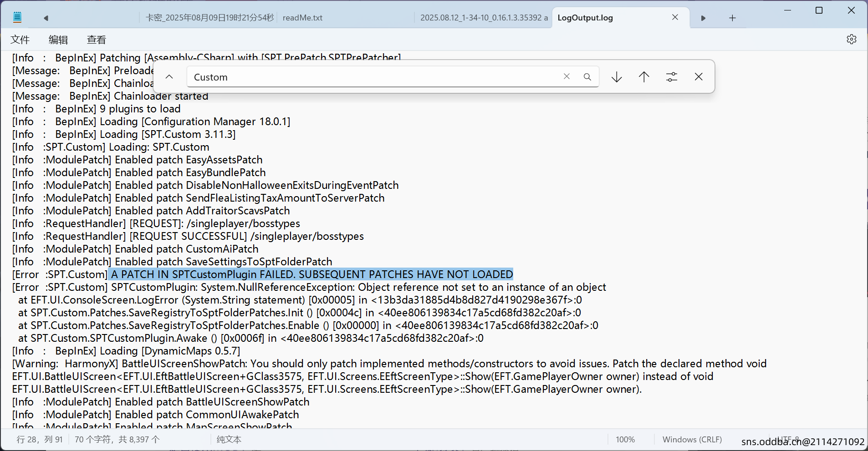This screenshot has height=451, width=868.
Task: Click the highlighted PATCH FAILED error text
Action: [x=312, y=274]
